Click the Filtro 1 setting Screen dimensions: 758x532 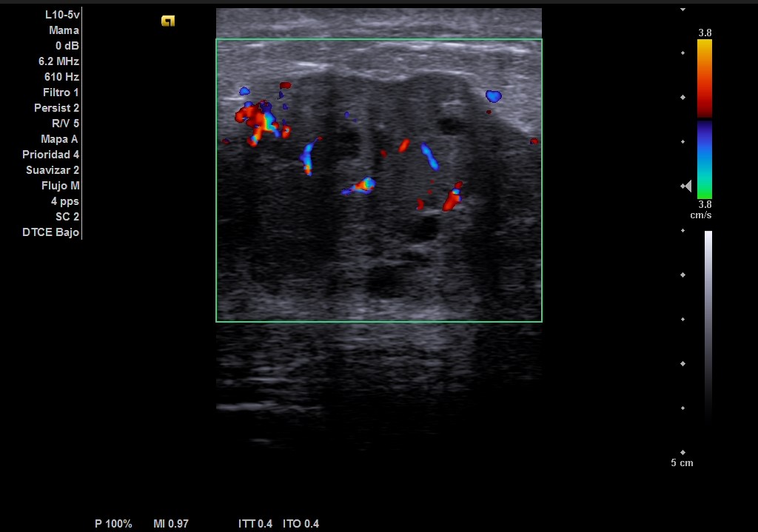click(61, 92)
